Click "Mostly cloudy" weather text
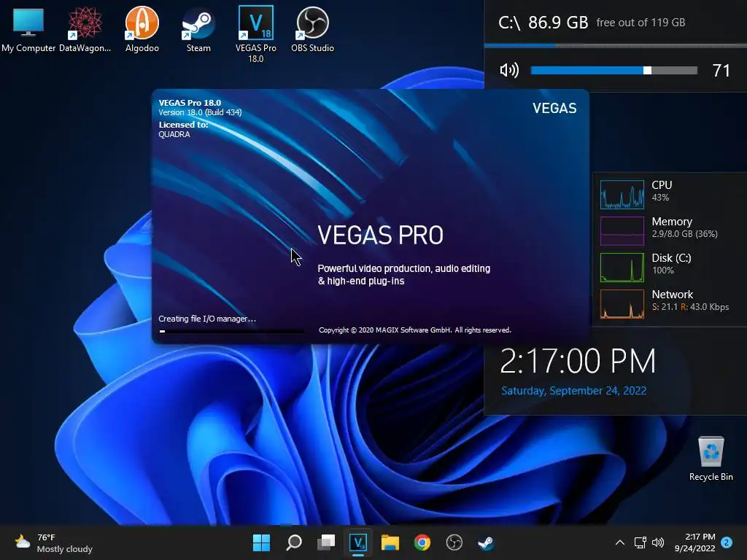Viewport: 747px width, 560px height. point(65,549)
